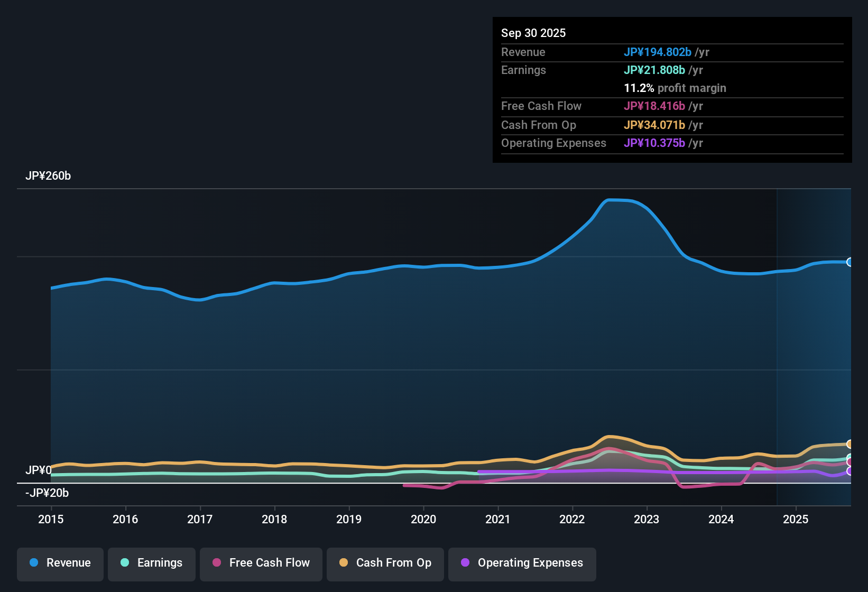The image size is (868, 592).
Task: Click the pink endpoint marker of Free Cash Flow
Action: (x=849, y=462)
